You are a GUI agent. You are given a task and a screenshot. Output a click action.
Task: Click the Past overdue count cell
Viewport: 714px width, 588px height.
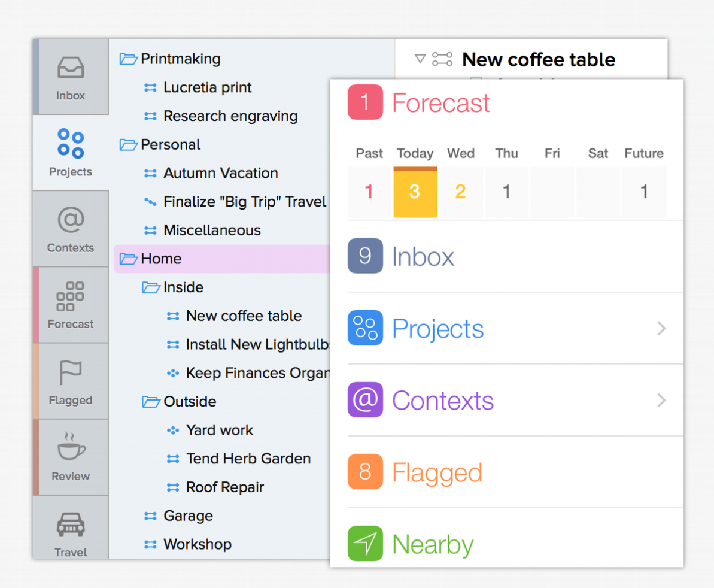tap(369, 192)
